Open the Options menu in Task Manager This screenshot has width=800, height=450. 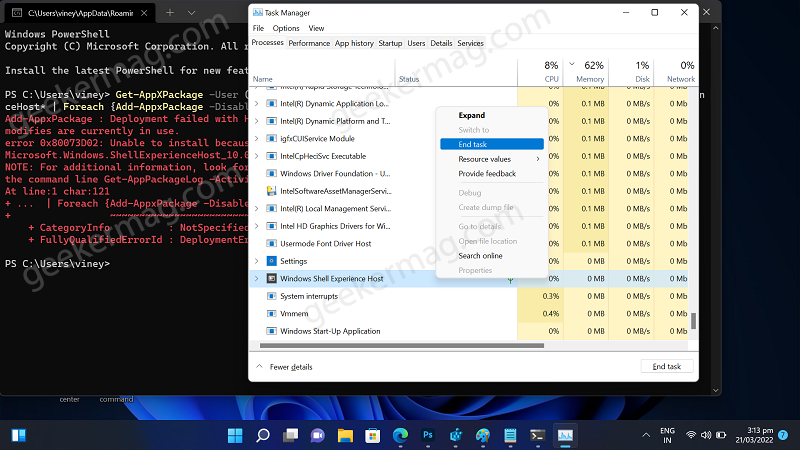286,28
